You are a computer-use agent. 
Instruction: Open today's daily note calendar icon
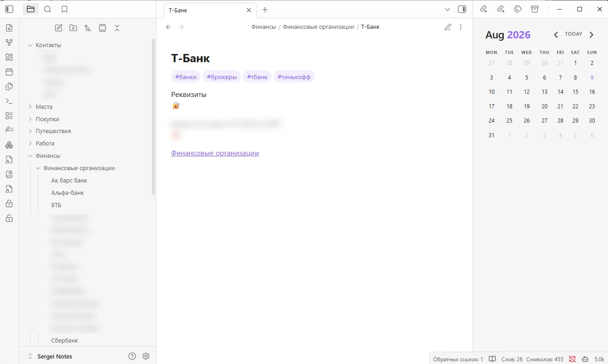(x=9, y=72)
